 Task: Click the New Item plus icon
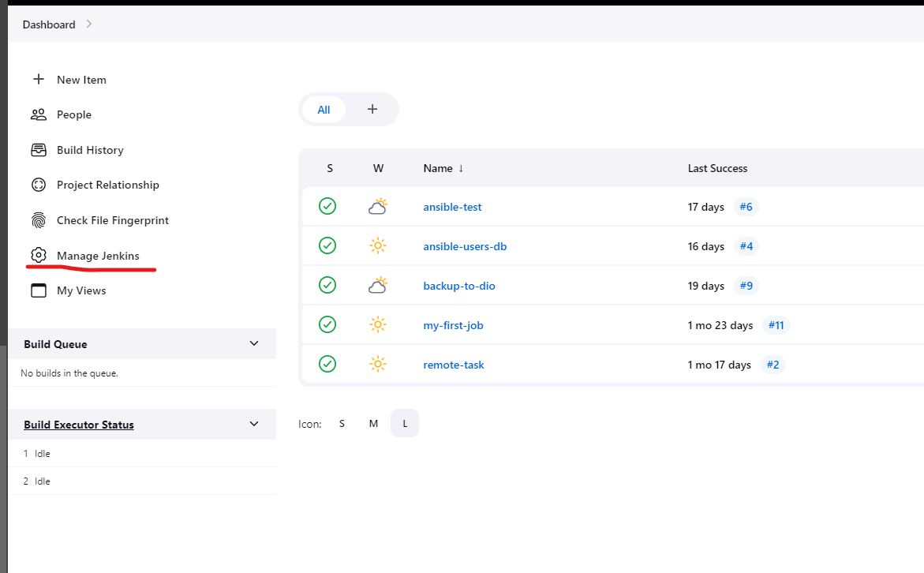39,79
